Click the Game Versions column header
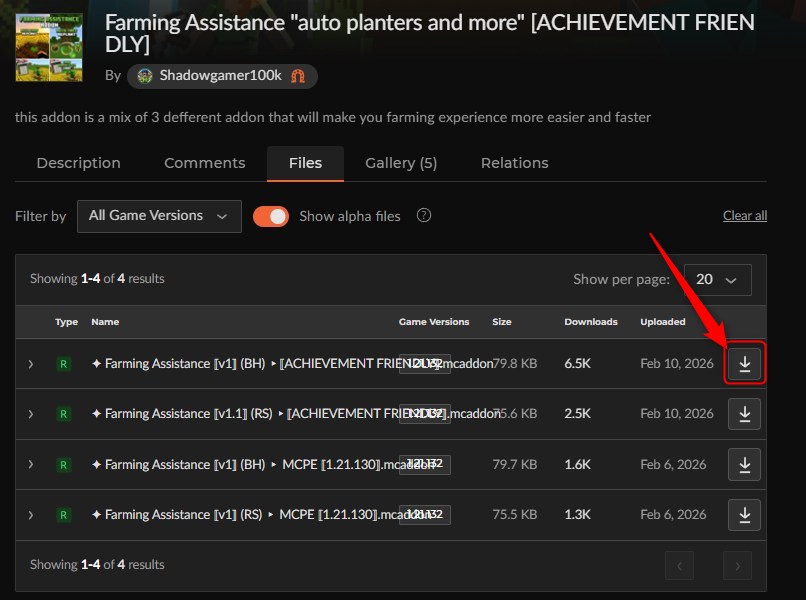The width and height of the screenshot is (806, 600). pyautogui.click(x=434, y=322)
